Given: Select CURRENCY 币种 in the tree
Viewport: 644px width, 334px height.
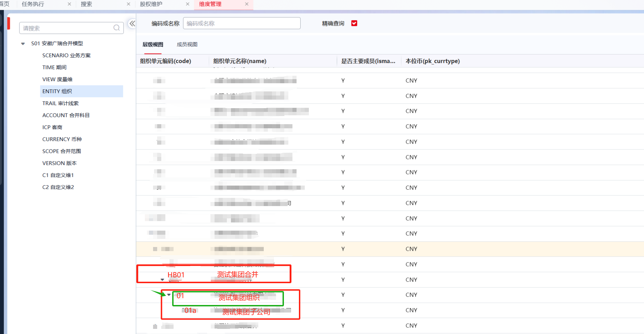Looking at the screenshot, I should pyautogui.click(x=62, y=139).
